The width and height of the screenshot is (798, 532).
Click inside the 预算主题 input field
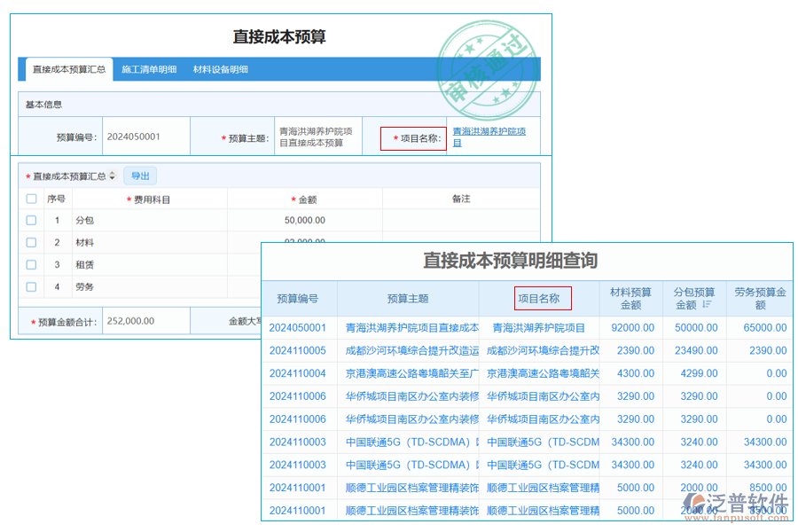(x=317, y=136)
